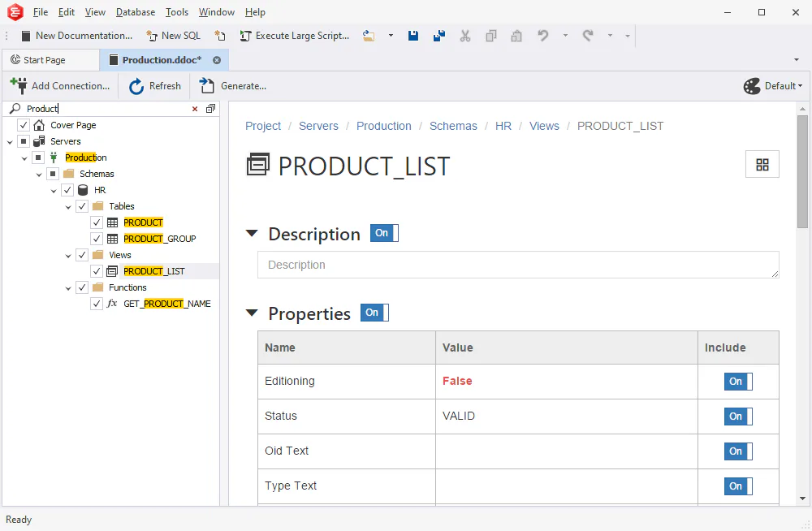Turn off the Properties section toggle
Viewport: 812px width, 531px height.
(374, 313)
